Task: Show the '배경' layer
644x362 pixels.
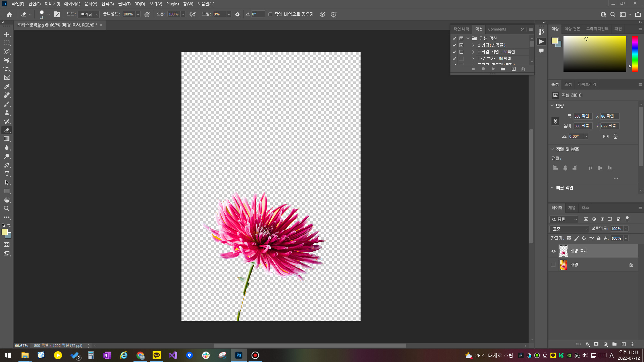Action: (553, 265)
